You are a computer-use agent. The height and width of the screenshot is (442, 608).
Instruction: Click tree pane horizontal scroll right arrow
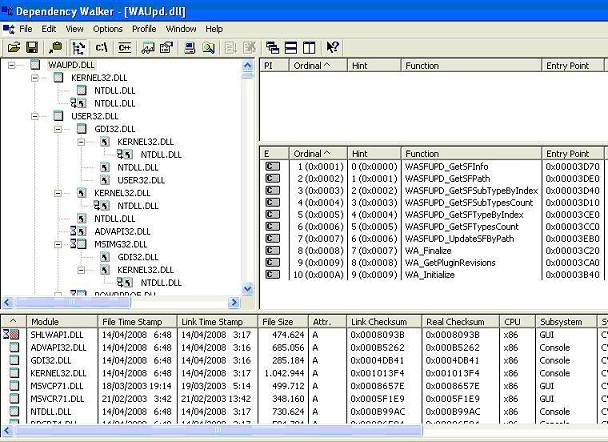click(234, 302)
